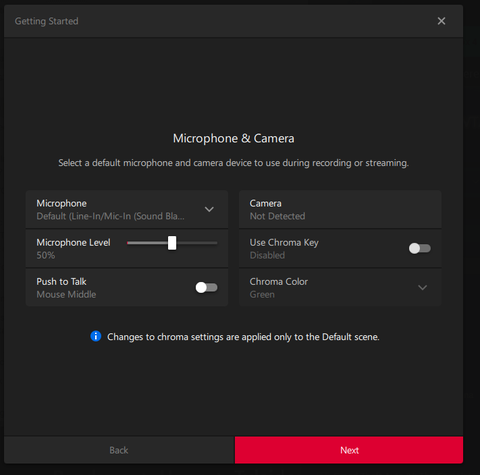This screenshot has width=480, height=475.
Task: Select the Camera Not Detected field
Action: tap(340, 209)
